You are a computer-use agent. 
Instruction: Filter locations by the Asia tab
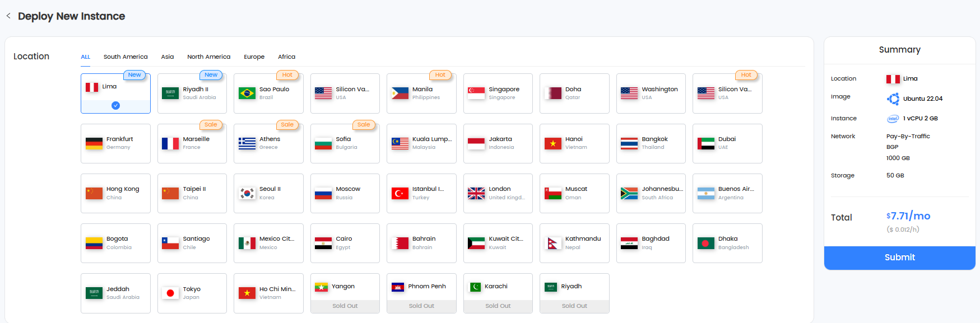pyautogui.click(x=167, y=57)
